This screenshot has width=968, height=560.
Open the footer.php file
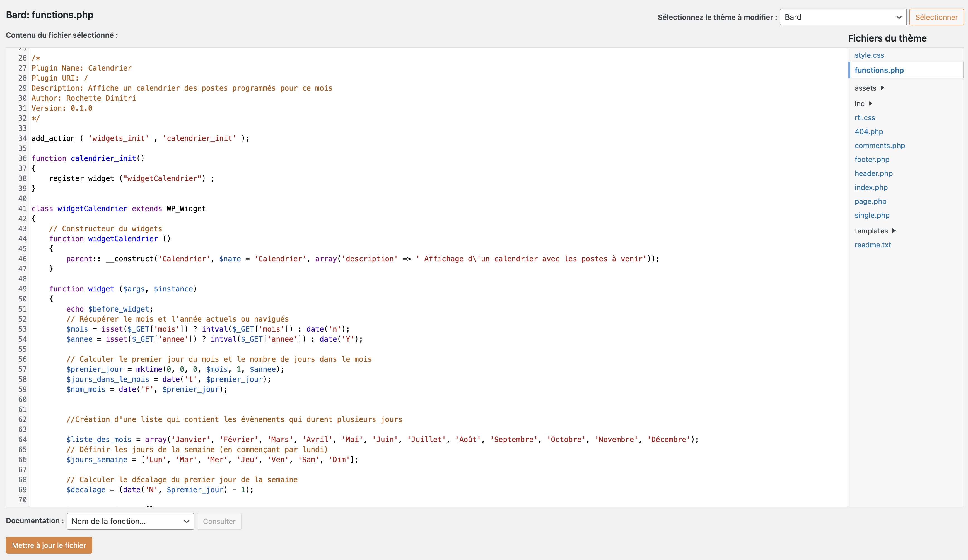coord(872,160)
